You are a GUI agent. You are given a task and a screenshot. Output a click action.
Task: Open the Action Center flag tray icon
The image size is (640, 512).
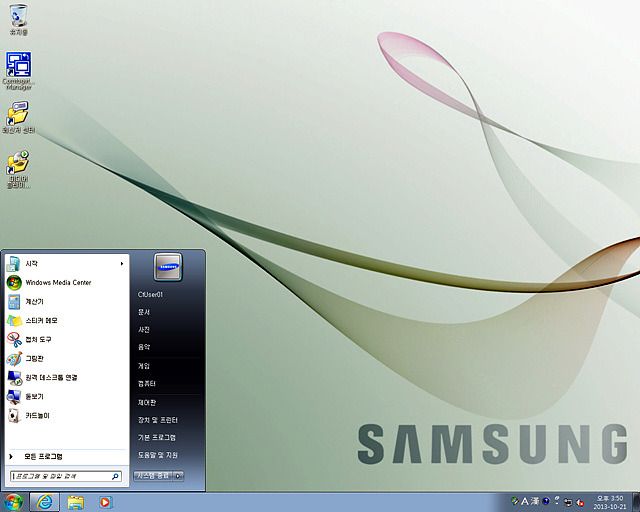tap(557, 501)
